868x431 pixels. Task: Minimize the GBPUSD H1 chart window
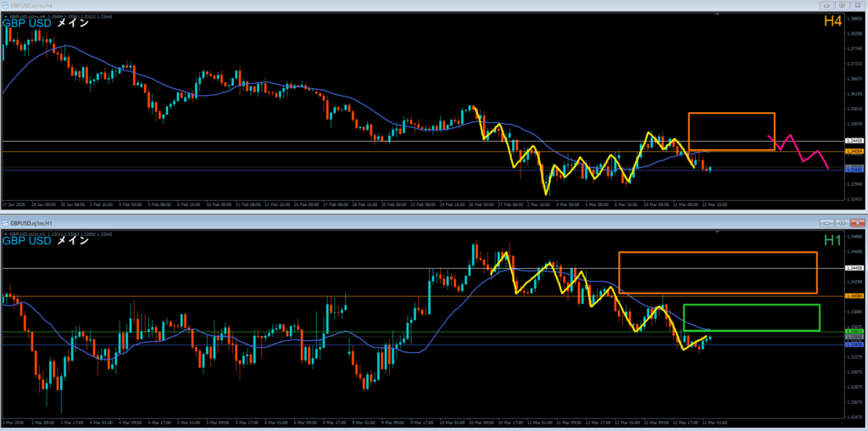pyautogui.click(x=826, y=222)
